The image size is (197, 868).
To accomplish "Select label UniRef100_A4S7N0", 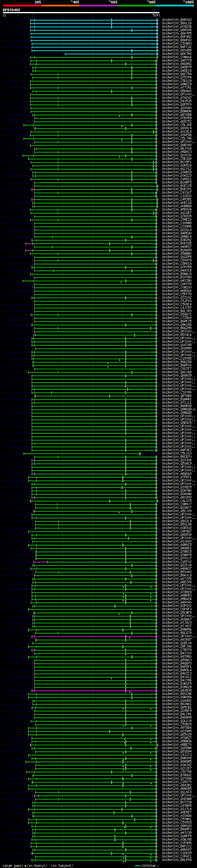I will 177,281.
